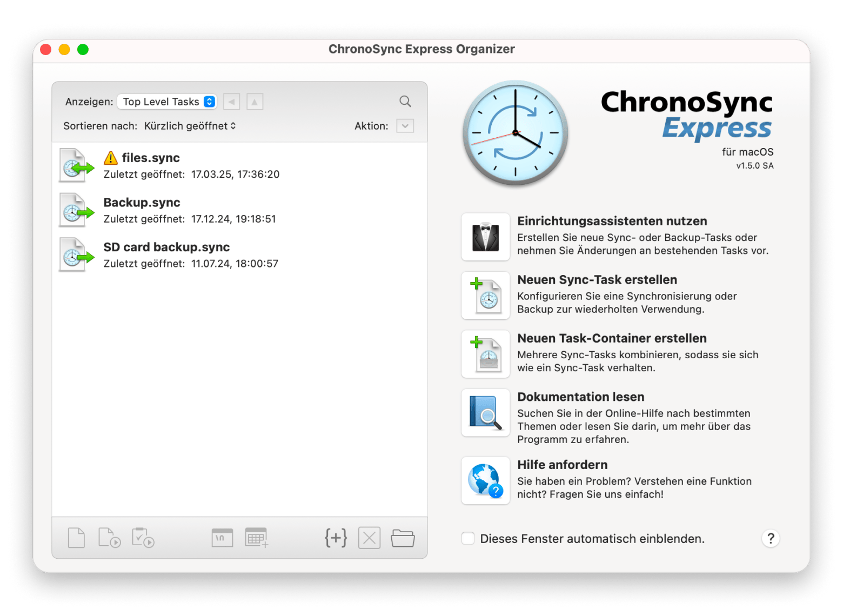The image size is (843, 616).
Task: Click the warning triangle on files.sync
Action: click(x=111, y=158)
